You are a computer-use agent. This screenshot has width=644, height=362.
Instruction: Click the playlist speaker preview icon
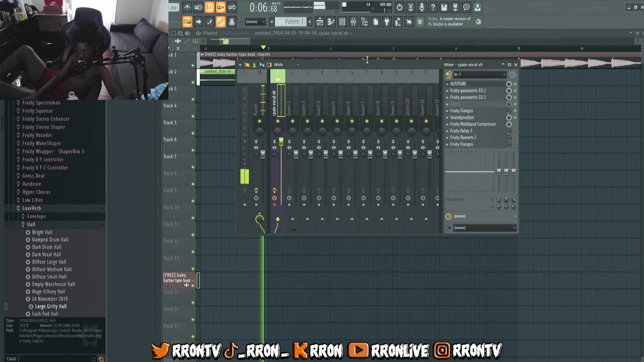coord(187,33)
